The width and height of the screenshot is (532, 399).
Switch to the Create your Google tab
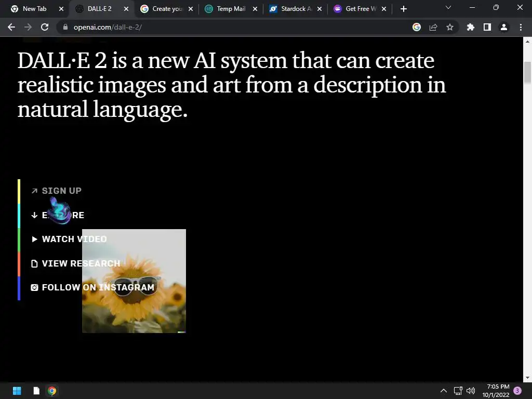pos(167,9)
